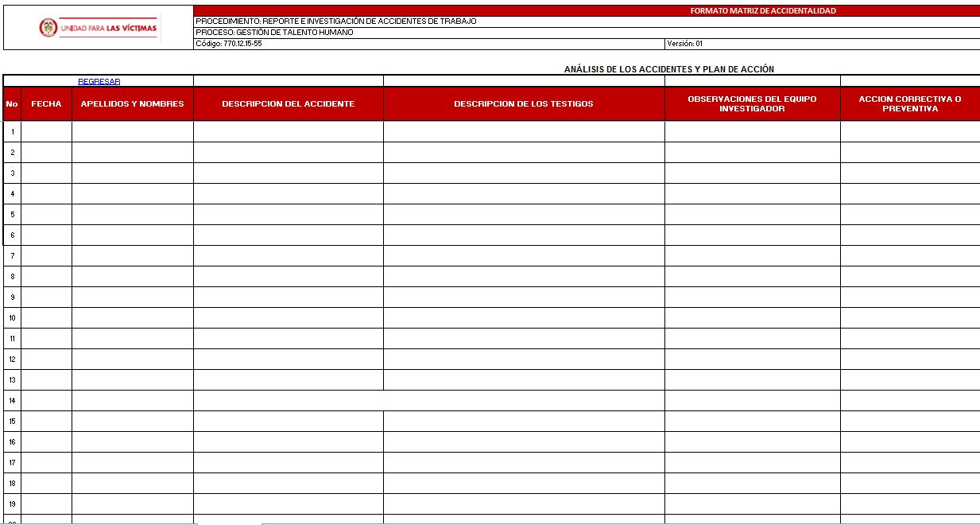Select row number 15 cell
Screen dimensions: 980x525
pyautogui.click(x=12, y=421)
